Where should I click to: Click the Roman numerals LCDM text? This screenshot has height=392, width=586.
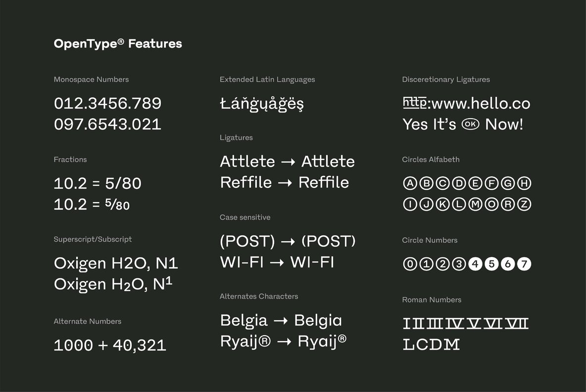432,345
